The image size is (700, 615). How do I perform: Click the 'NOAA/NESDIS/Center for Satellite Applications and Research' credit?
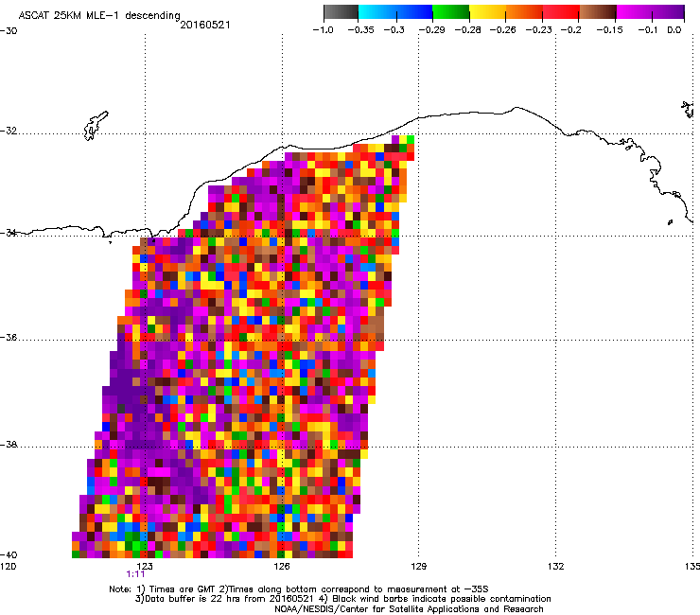point(409,609)
